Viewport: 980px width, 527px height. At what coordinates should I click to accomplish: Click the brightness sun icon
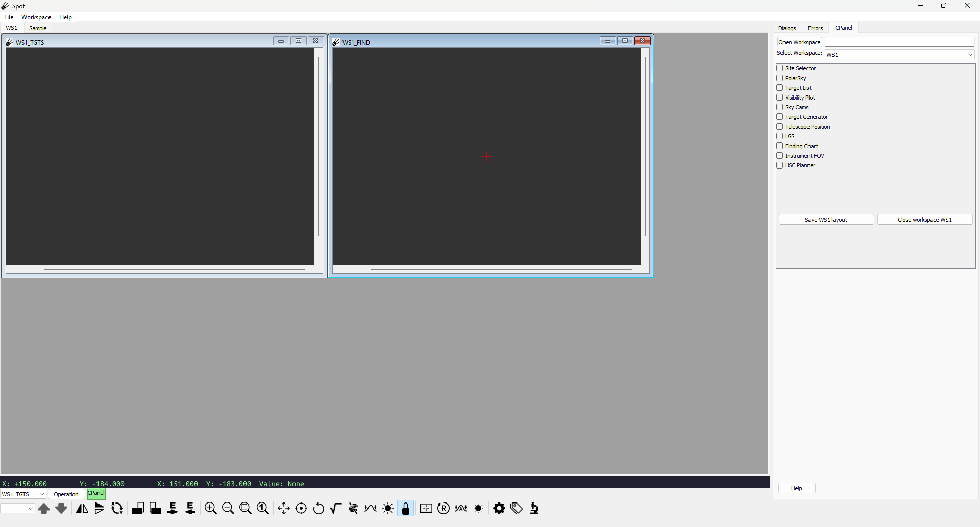388,509
